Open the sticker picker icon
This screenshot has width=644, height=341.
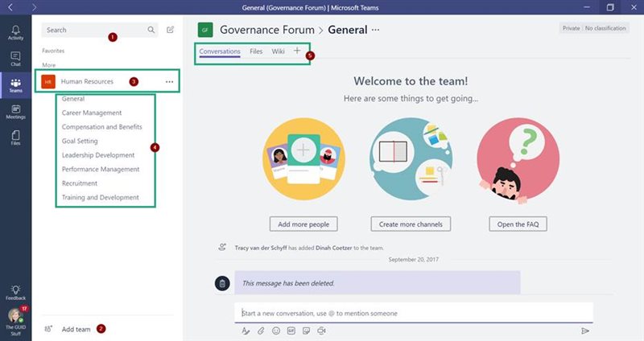307,331
